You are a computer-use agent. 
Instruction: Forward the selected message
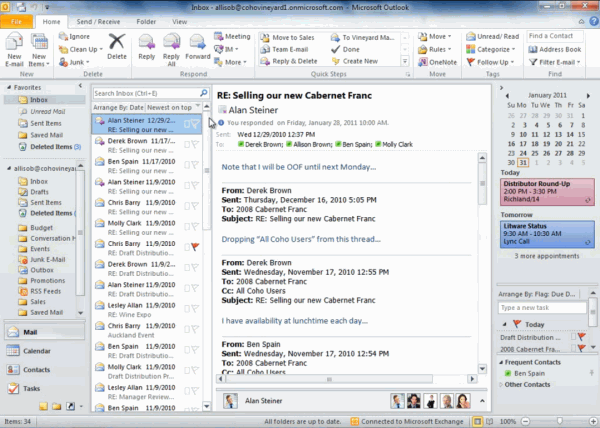[197, 46]
